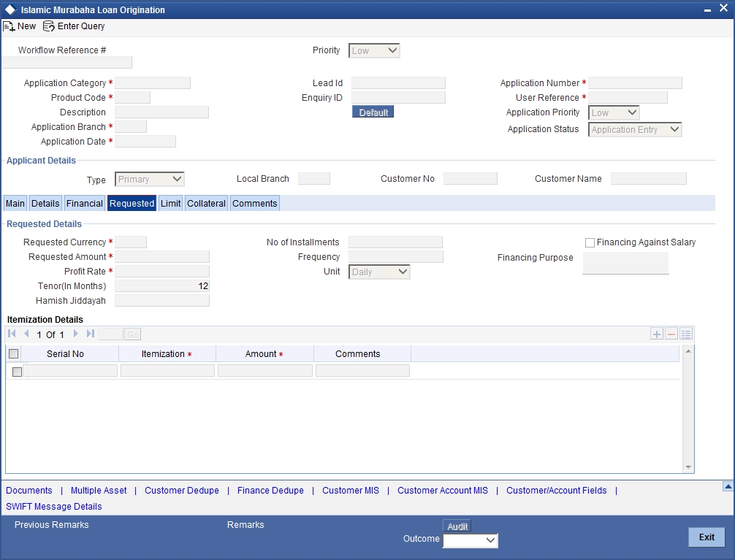Go to first itemization page
Viewport: 735px width, 560px height.
12,334
